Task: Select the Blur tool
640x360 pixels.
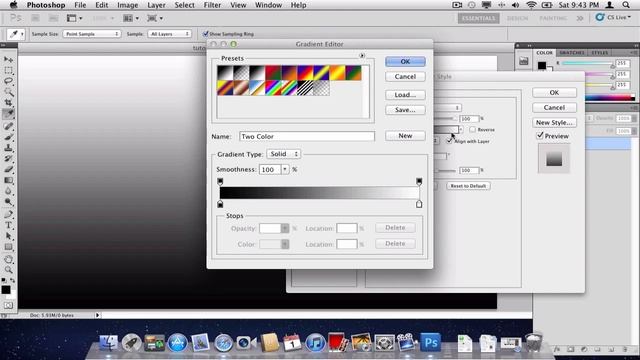Action: click(8, 191)
